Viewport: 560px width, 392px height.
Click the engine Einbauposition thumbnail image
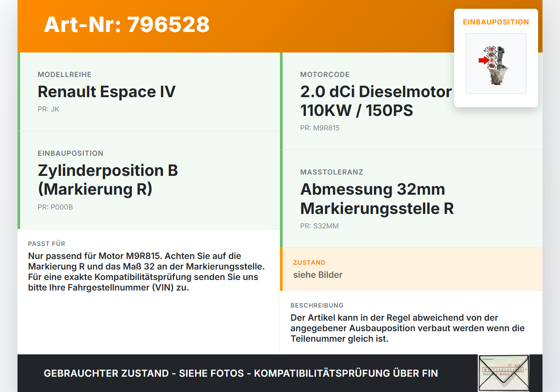click(x=496, y=63)
